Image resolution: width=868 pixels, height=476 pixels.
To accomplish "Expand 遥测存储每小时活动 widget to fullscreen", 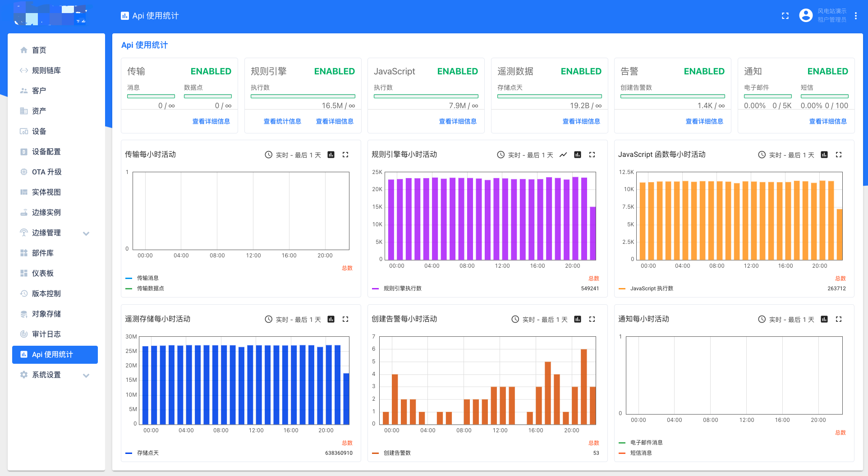I will pos(345,319).
